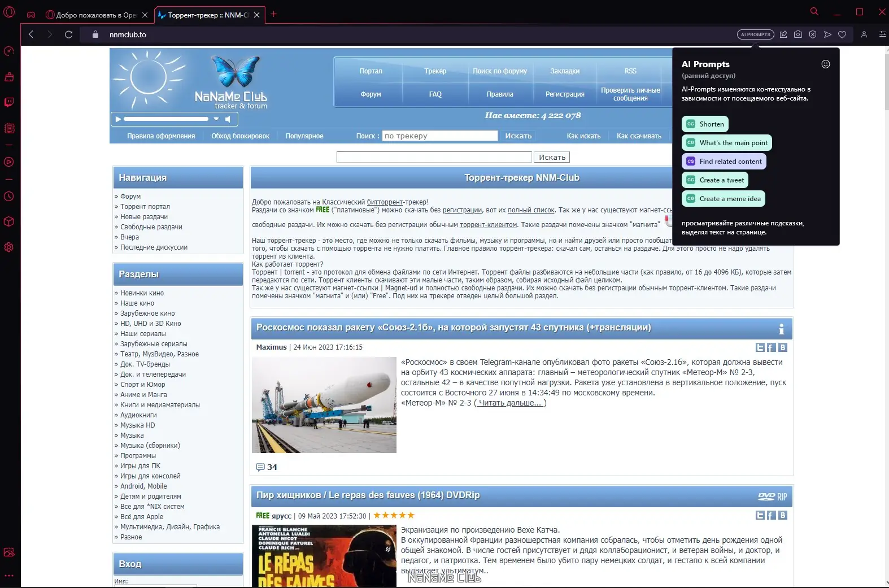Choose Find related content prompt

[724, 162]
